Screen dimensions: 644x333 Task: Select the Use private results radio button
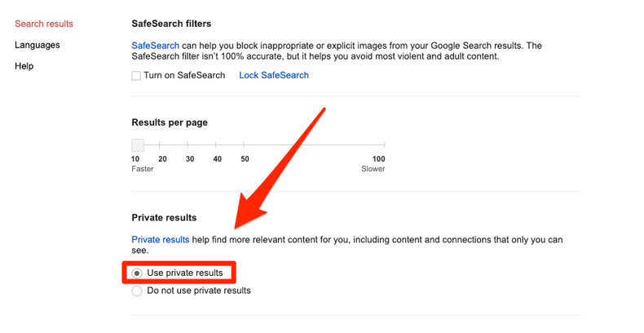point(137,273)
